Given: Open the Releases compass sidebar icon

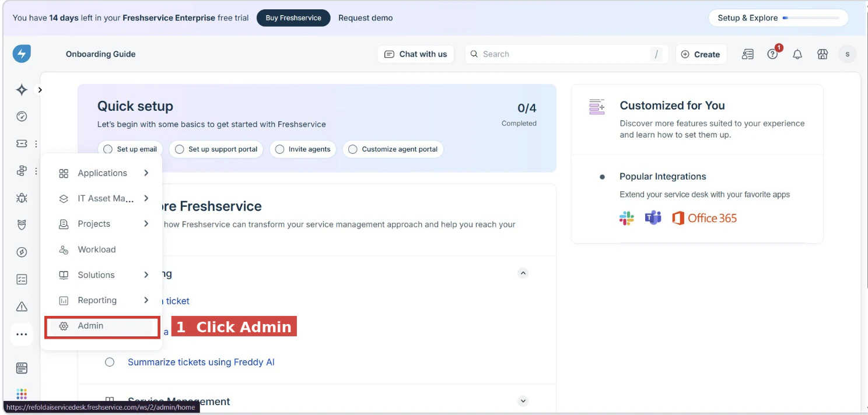Looking at the screenshot, I should 22,252.
